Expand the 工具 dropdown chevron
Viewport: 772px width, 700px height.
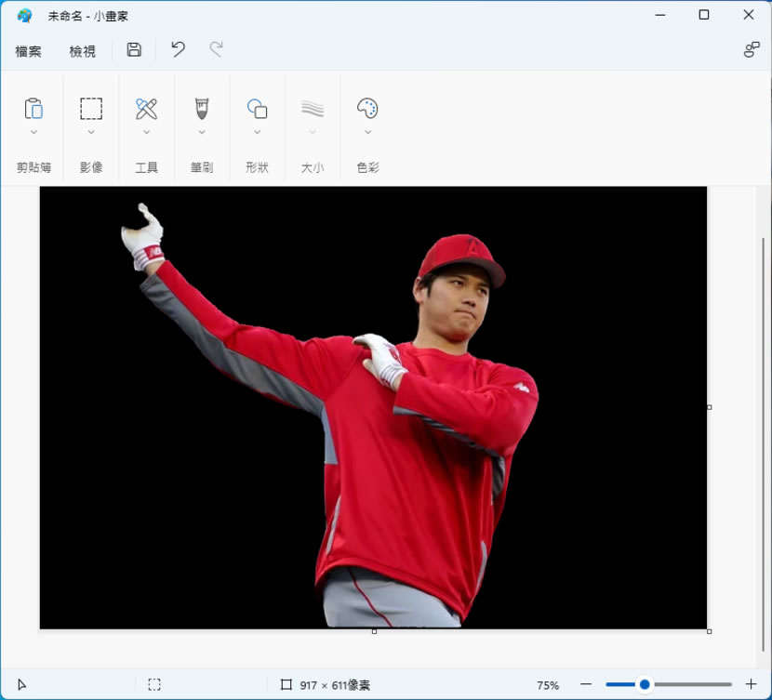146,132
